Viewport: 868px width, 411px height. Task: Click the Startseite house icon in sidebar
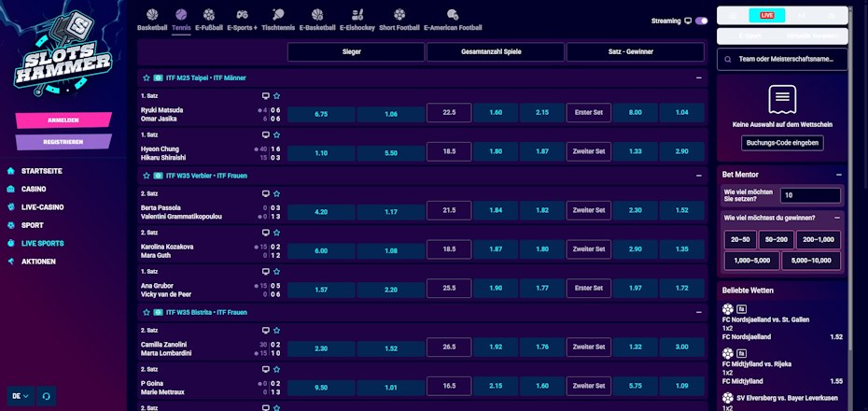pyautogui.click(x=11, y=171)
